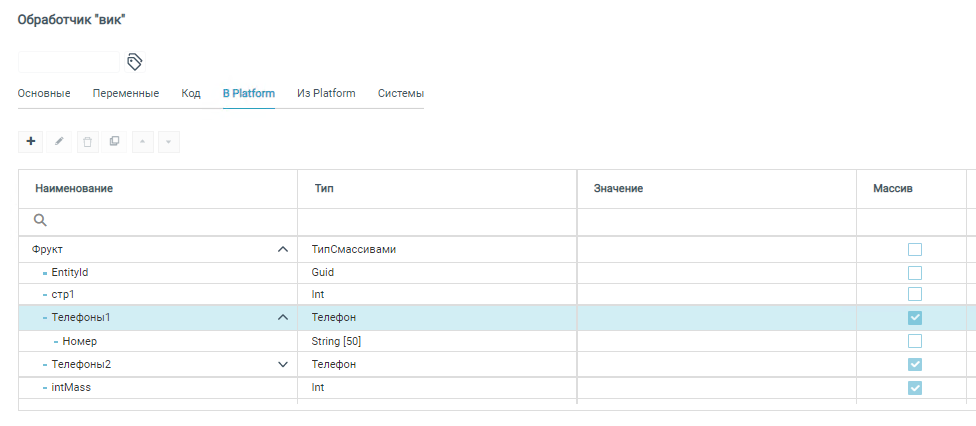Click the search magnifier in Наименование filter
Viewport: 976px width, 426px height.
coord(41,220)
